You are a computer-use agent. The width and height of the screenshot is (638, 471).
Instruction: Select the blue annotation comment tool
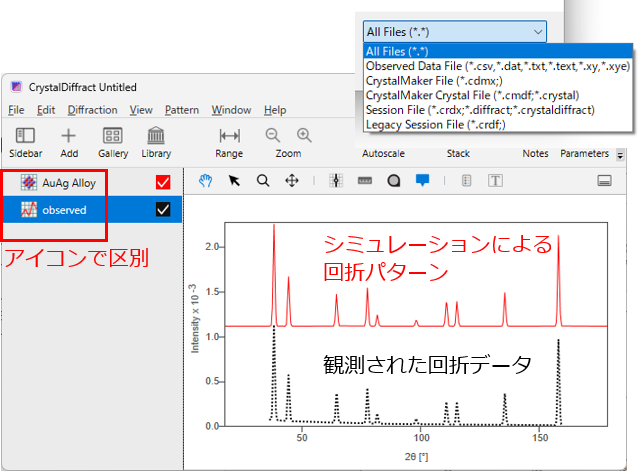click(422, 181)
